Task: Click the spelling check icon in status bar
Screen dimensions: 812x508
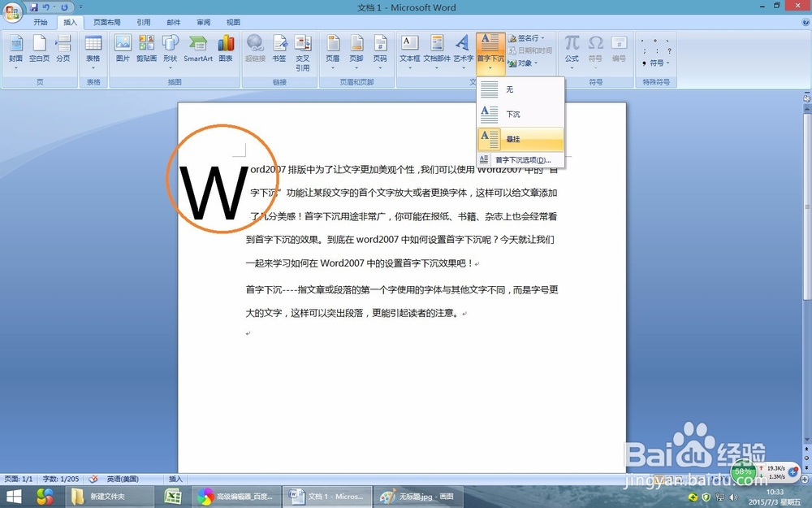Action: point(93,479)
